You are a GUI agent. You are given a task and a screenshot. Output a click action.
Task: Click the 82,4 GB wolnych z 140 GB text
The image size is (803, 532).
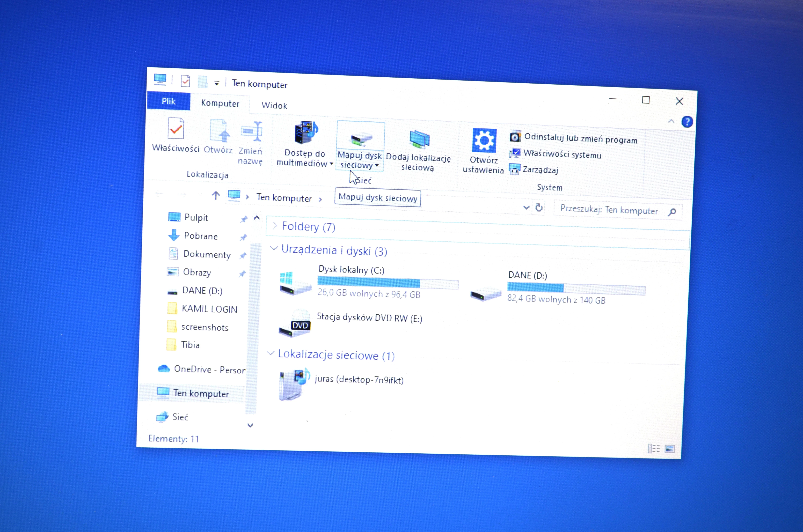tap(556, 300)
